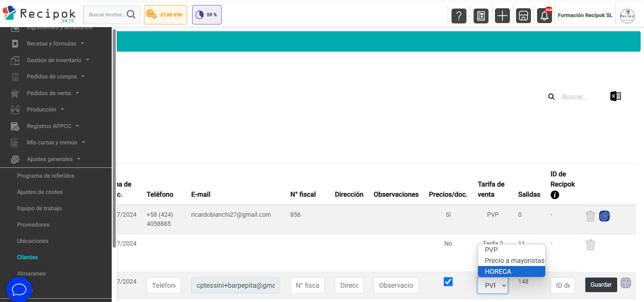Uncheck the Precios/doc. checkbox in edit row
This screenshot has height=302, width=644.
pos(448,282)
